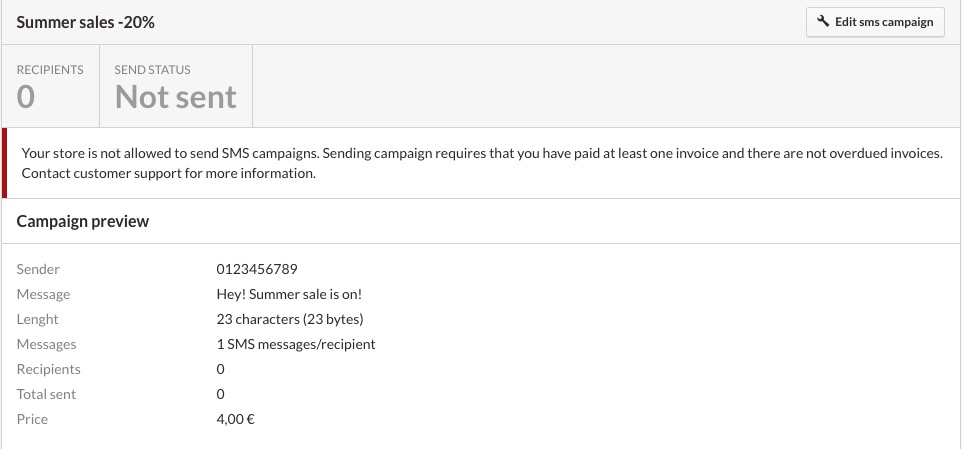The height and width of the screenshot is (449, 962).
Task: Click the Recipients count stat box
Action: 50,86
